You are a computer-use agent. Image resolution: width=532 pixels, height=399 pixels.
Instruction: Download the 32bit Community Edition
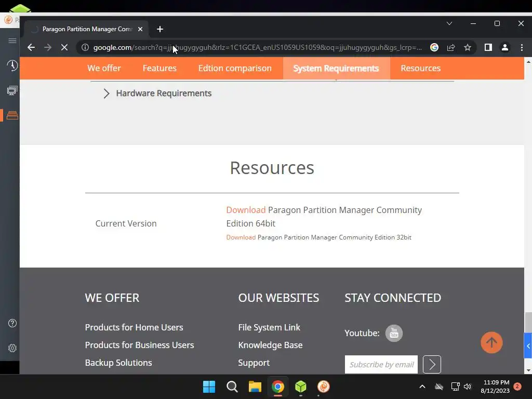pos(241,237)
